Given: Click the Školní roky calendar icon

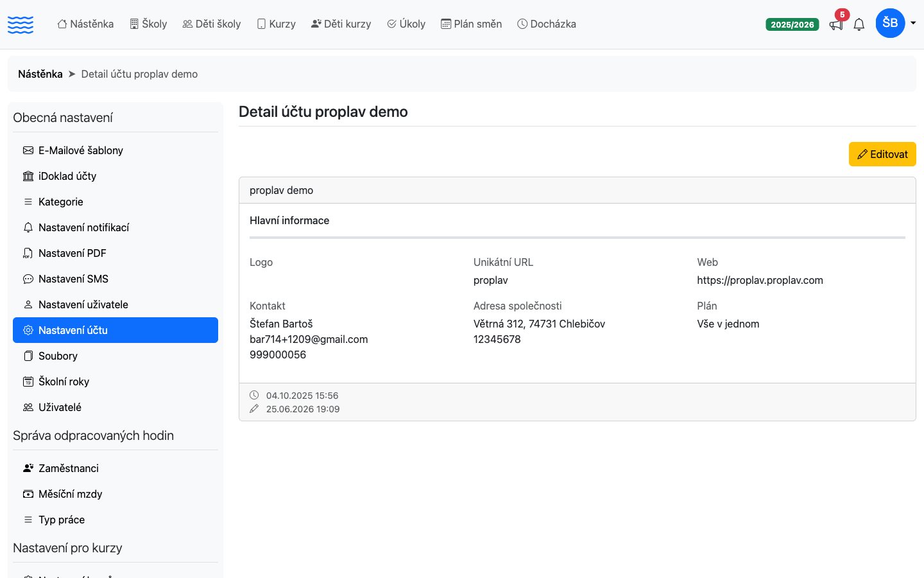Looking at the screenshot, I should click(28, 381).
